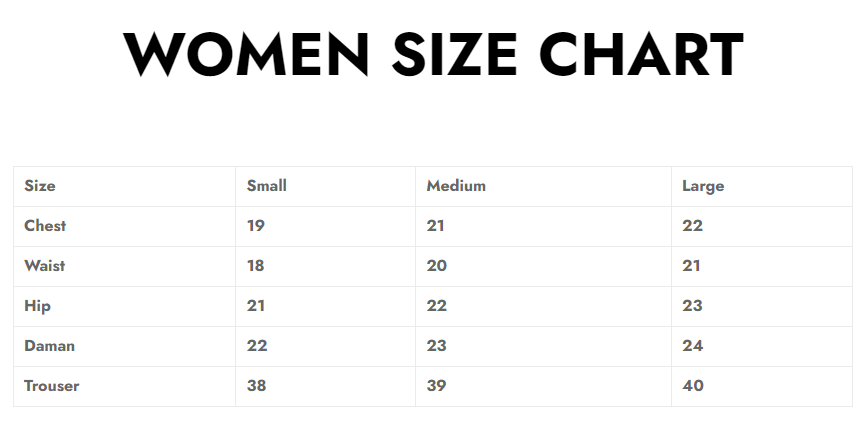Screen dimensions: 867x434
Task: Click Waist value 18 under Small
Action: [x=256, y=266]
